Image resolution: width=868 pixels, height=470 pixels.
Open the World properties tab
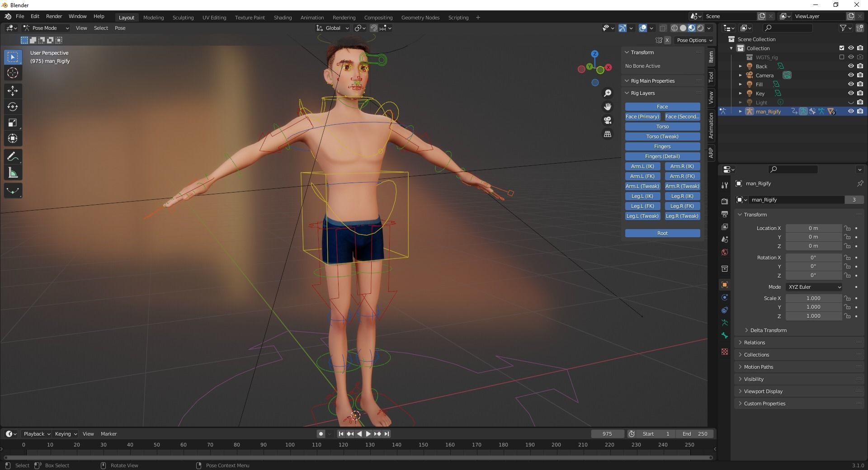pyautogui.click(x=725, y=252)
